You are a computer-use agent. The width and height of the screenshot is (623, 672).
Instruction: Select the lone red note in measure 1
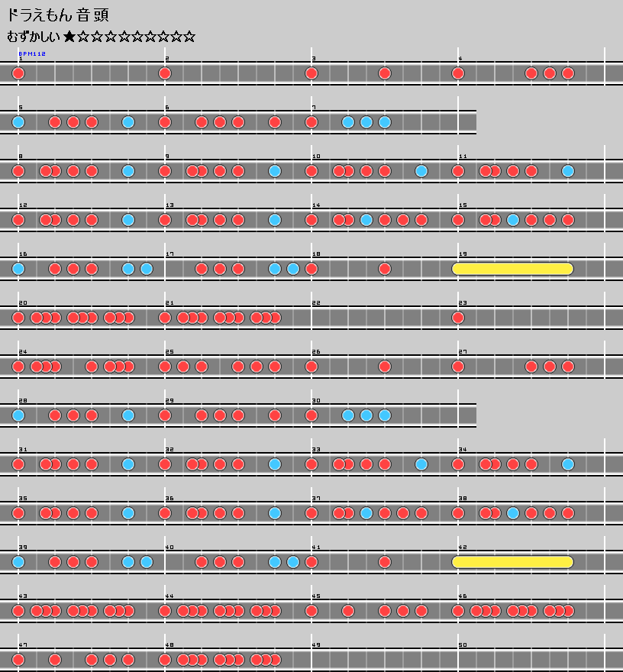[18, 73]
